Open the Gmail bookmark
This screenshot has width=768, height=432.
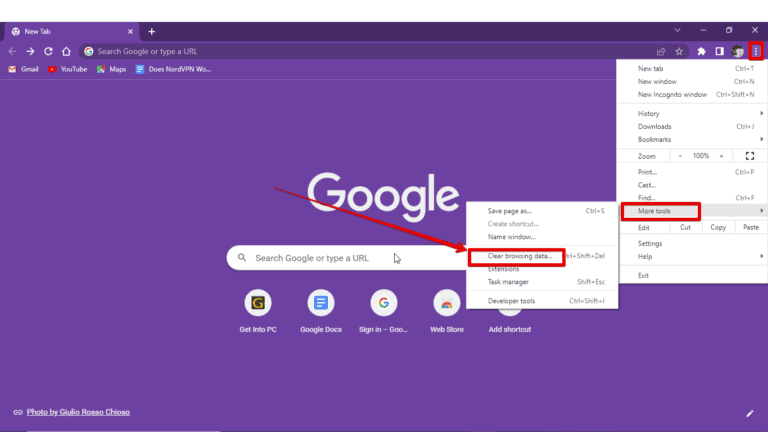(x=23, y=69)
